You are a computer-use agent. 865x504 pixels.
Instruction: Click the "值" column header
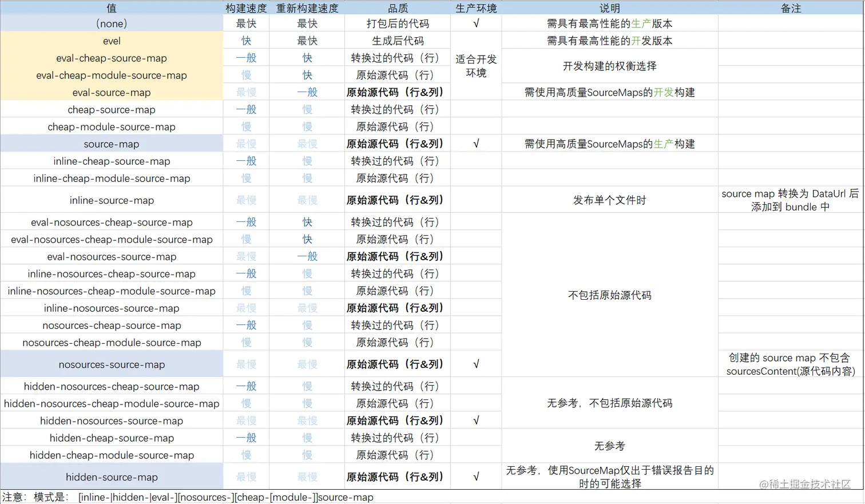click(x=111, y=7)
